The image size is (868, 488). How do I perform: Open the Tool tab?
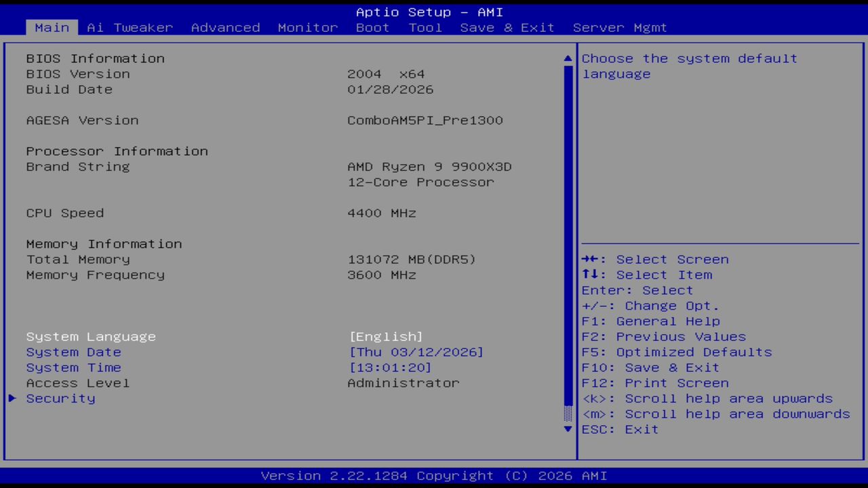tap(425, 28)
